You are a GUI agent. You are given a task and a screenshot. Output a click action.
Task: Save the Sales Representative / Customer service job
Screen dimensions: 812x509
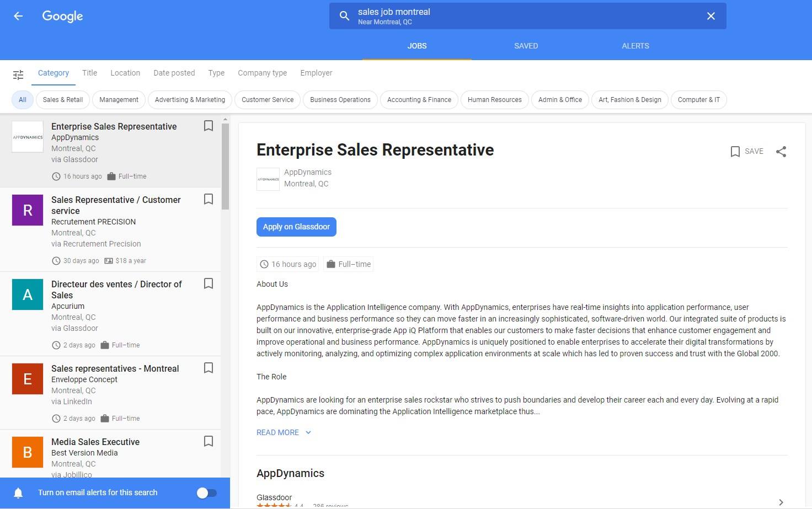click(x=209, y=199)
